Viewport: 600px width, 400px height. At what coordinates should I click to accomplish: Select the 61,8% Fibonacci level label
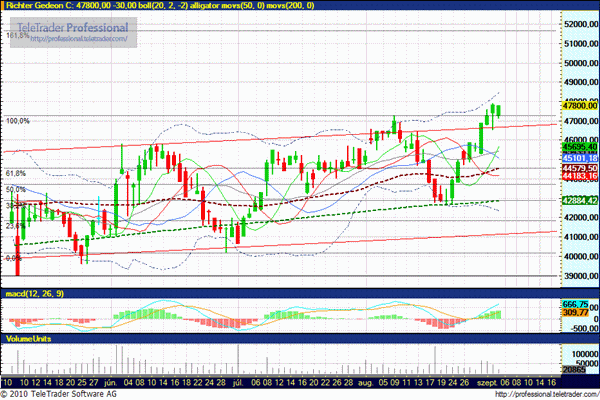coord(16,173)
